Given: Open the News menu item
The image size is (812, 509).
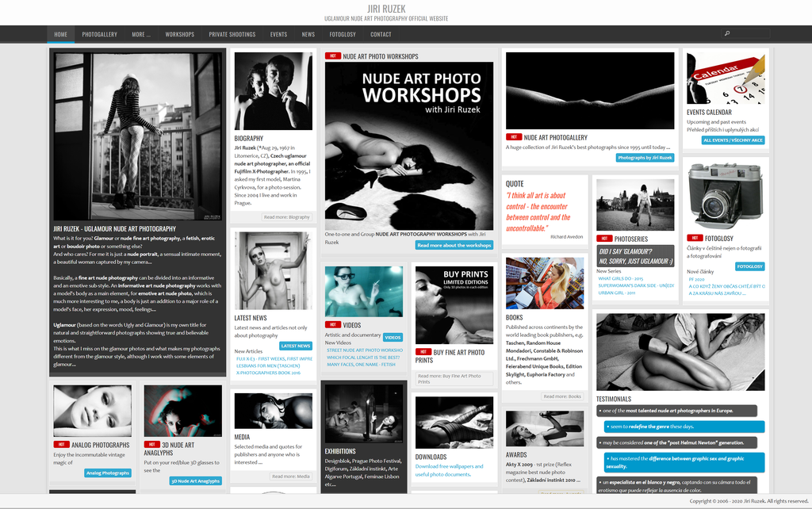Looking at the screenshot, I should tap(308, 34).
